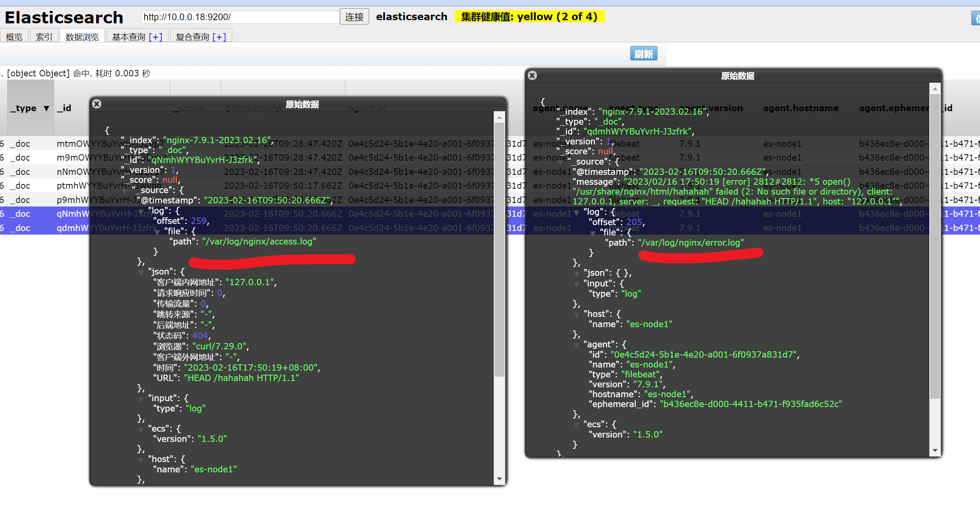Close the right 原始数据 dialog
The width and height of the screenshot is (980, 521).
533,76
